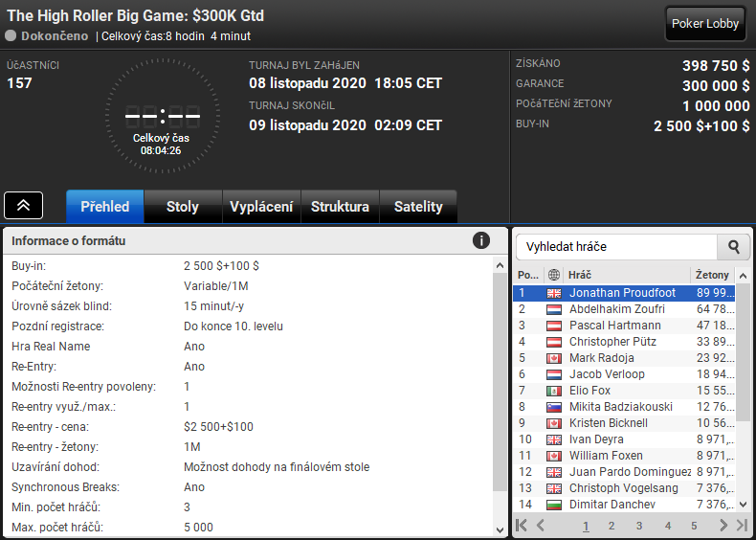Open the Satelity tab
Image resolution: width=756 pixels, height=540 pixels.
[x=418, y=207]
